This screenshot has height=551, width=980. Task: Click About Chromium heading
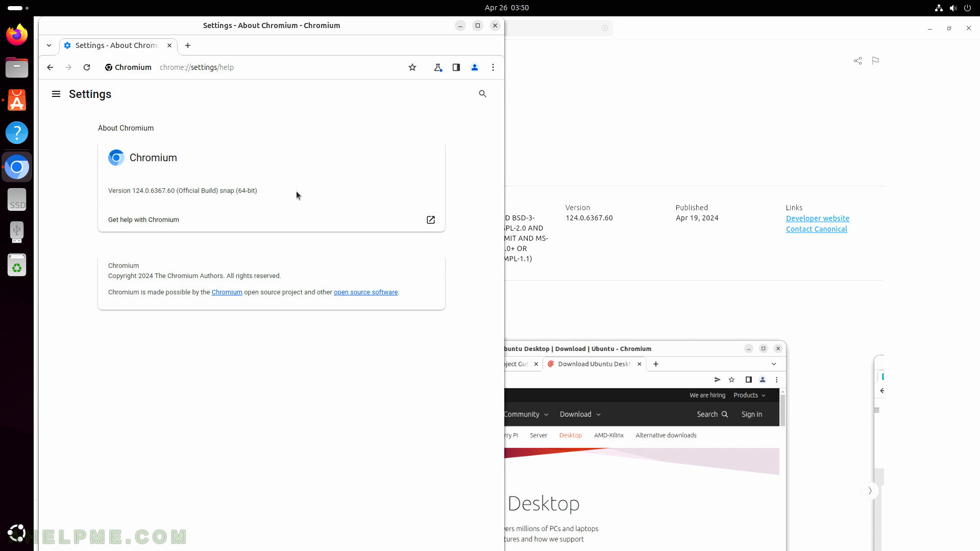point(126,128)
